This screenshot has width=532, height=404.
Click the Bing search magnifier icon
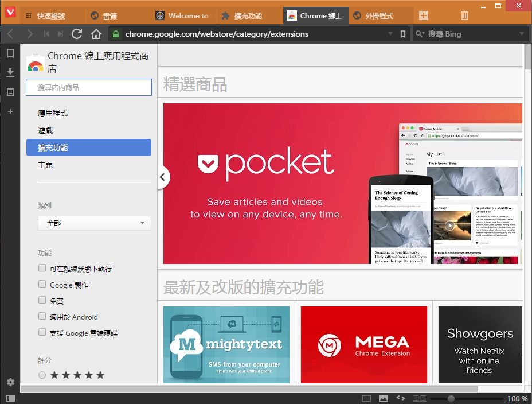click(420, 34)
